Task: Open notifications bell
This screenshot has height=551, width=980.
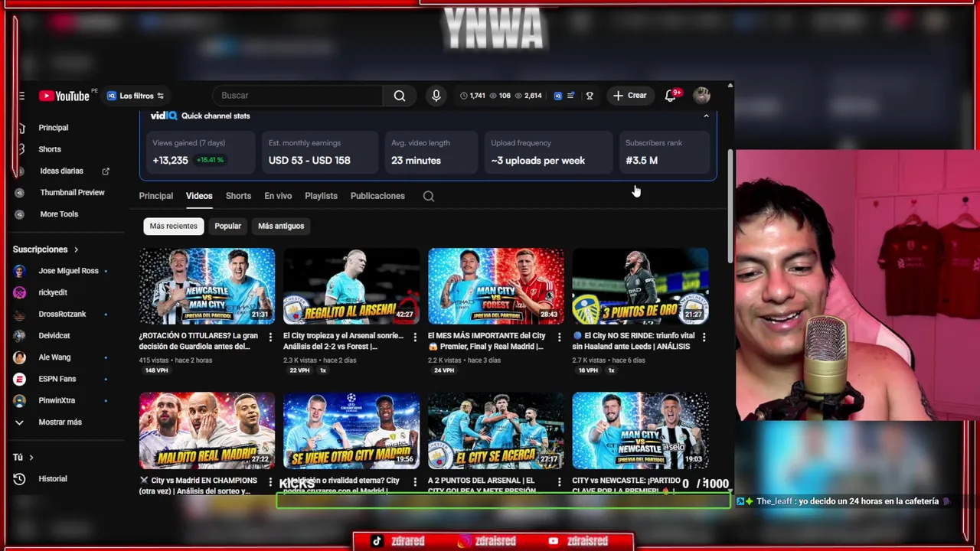Action: pos(671,96)
